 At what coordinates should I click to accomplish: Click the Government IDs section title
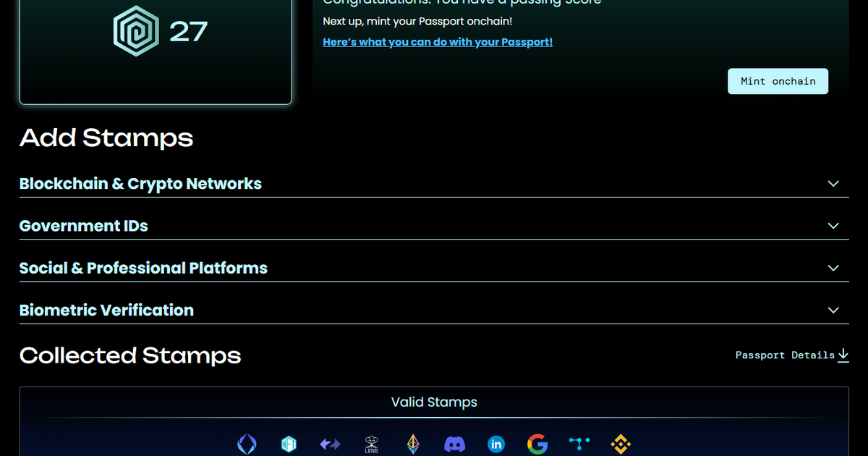(x=83, y=226)
